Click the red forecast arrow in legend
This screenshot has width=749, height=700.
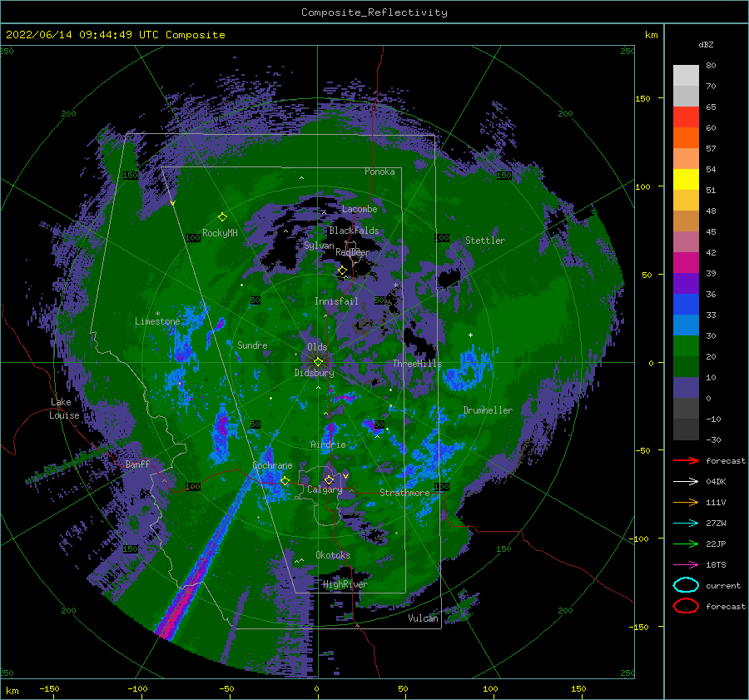click(686, 460)
